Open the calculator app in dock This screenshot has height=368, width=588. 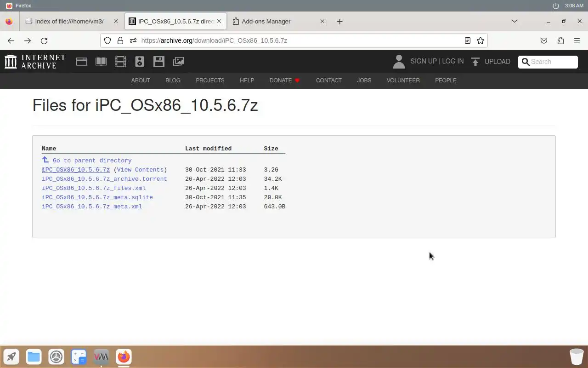79,356
